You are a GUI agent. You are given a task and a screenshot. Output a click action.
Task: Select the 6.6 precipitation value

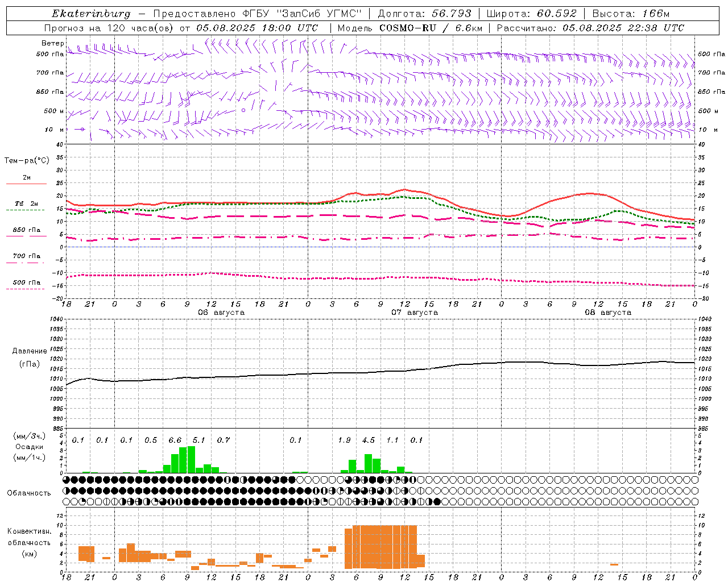click(x=175, y=440)
